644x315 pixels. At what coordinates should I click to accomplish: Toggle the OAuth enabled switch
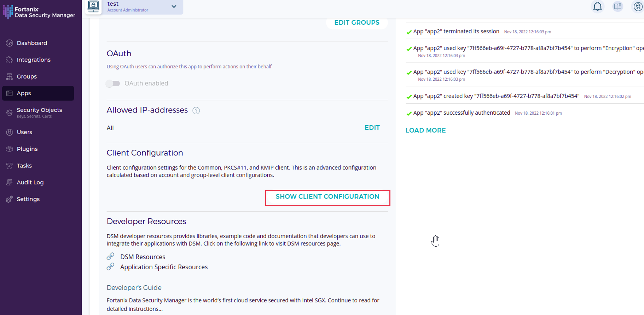coord(113,84)
